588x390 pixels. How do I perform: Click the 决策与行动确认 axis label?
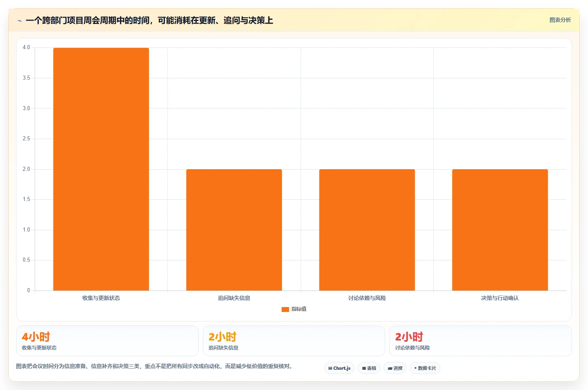coord(500,298)
